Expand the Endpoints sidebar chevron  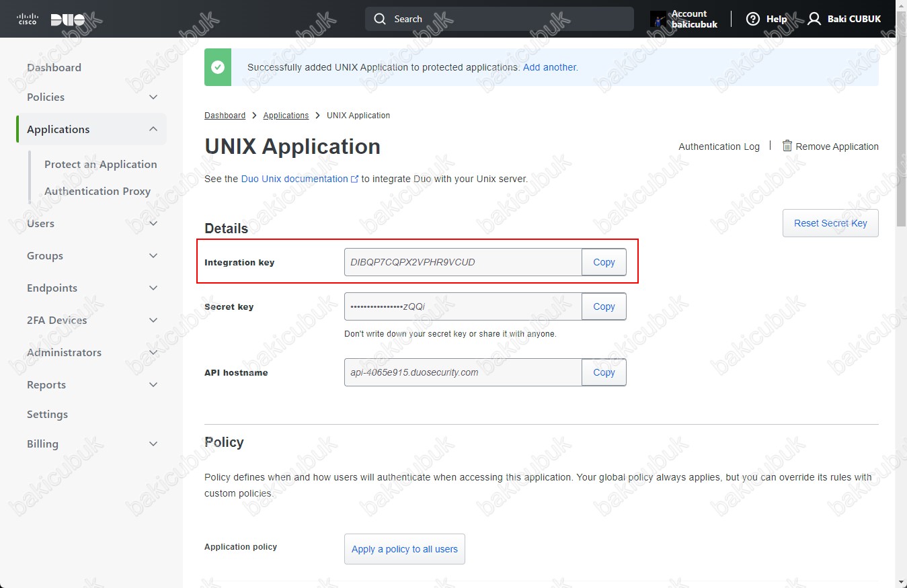pos(153,288)
